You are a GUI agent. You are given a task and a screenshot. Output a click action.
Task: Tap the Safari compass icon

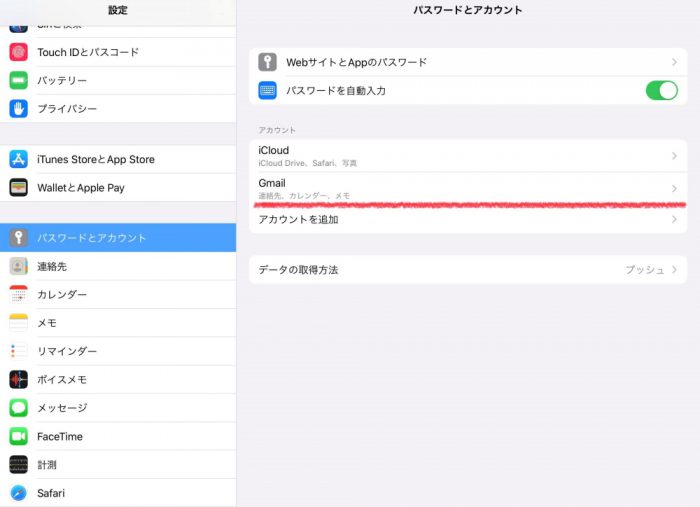click(18, 493)
